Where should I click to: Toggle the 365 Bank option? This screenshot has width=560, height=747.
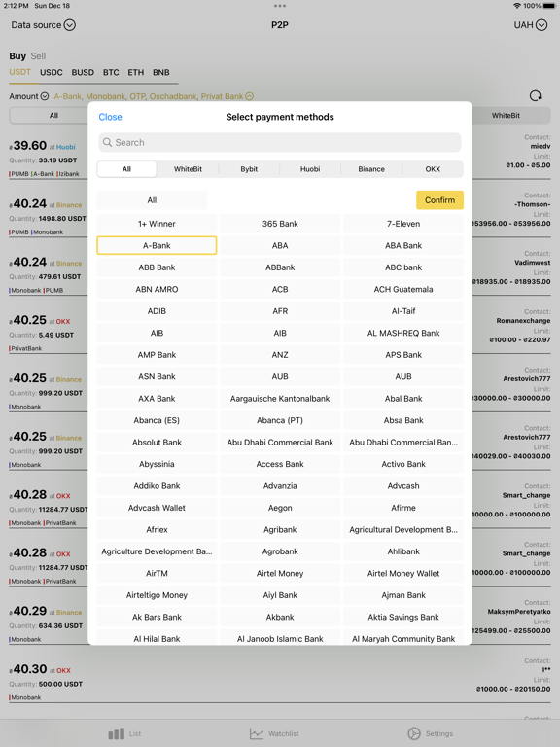[x=280, y=224]
